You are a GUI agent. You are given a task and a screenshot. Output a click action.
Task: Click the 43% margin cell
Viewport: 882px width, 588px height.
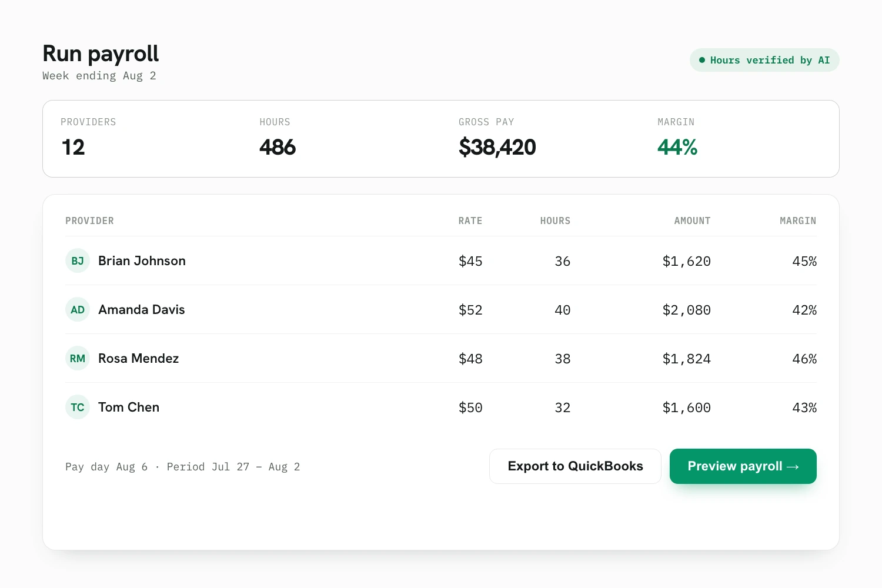(804, 407)
